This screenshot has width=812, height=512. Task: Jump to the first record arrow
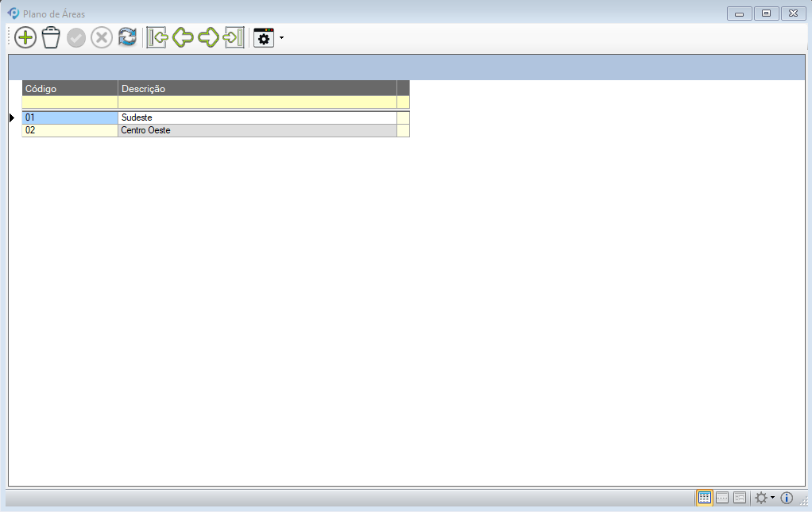[x=157, y=37]
